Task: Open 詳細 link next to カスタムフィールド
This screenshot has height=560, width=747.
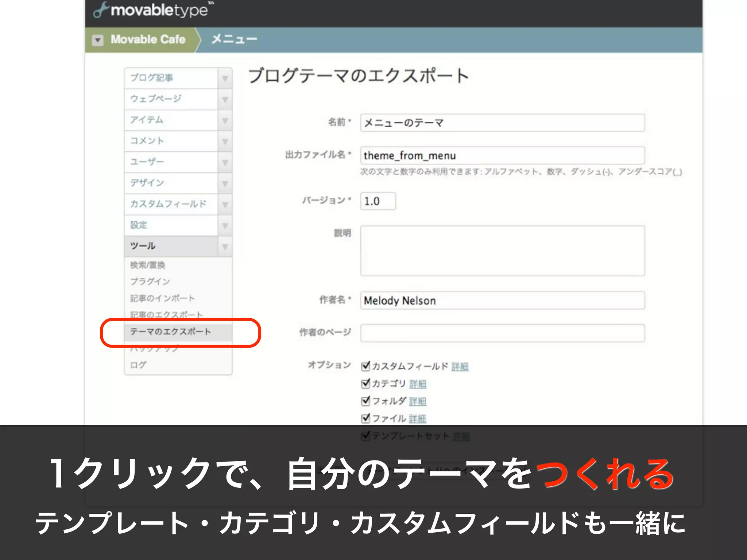Action: [x=460, y=366]
